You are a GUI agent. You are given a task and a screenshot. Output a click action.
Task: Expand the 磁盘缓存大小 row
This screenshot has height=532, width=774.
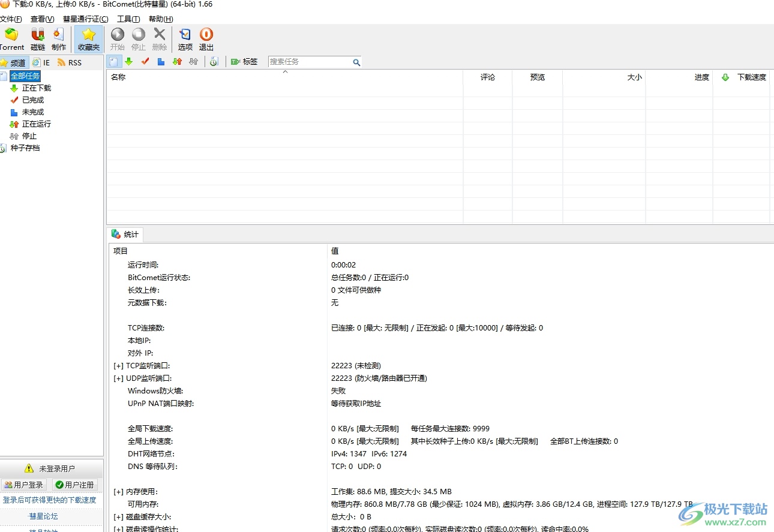(118, 517)
